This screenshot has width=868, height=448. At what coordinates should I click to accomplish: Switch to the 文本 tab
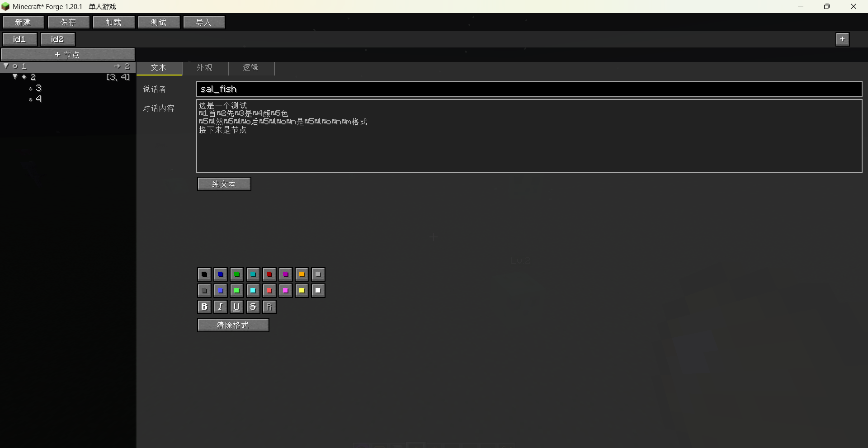(159, 68)
